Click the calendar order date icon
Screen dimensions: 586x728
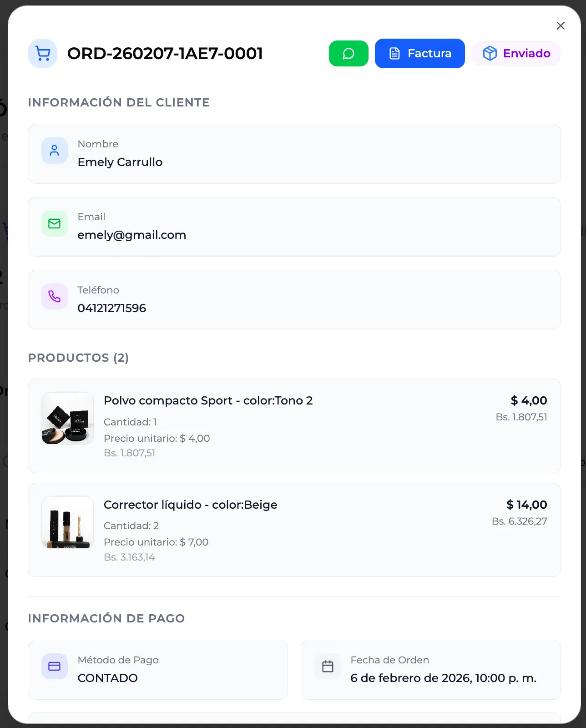tap(328, 667)
